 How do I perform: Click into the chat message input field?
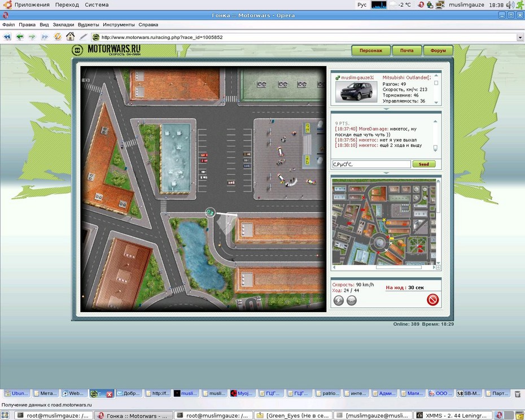pyautogui.click(x=371, y=164)
